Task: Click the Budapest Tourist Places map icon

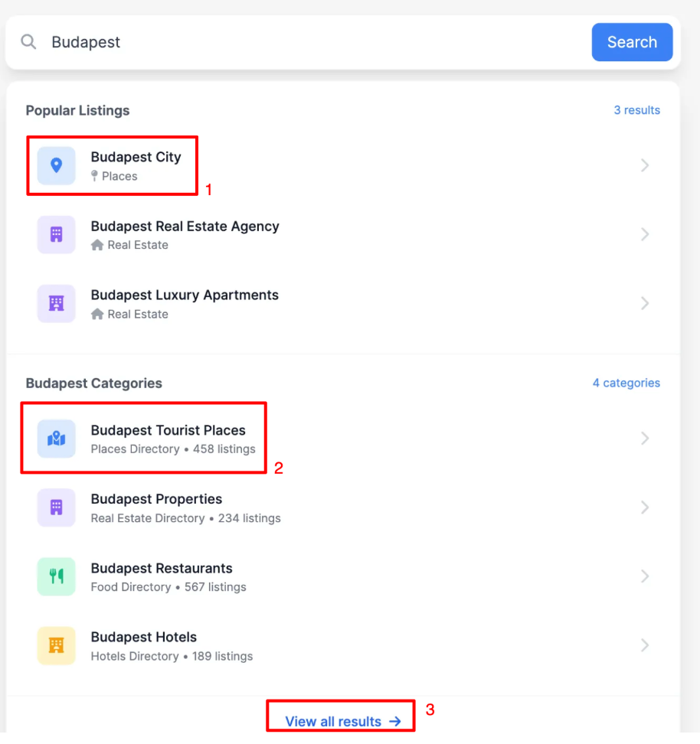Action: [56, 439]
